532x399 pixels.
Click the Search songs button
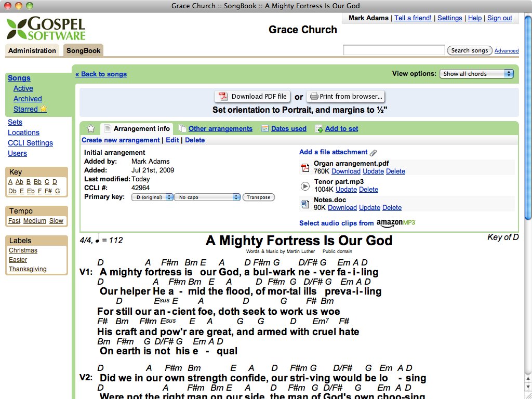tap(470, 50)
